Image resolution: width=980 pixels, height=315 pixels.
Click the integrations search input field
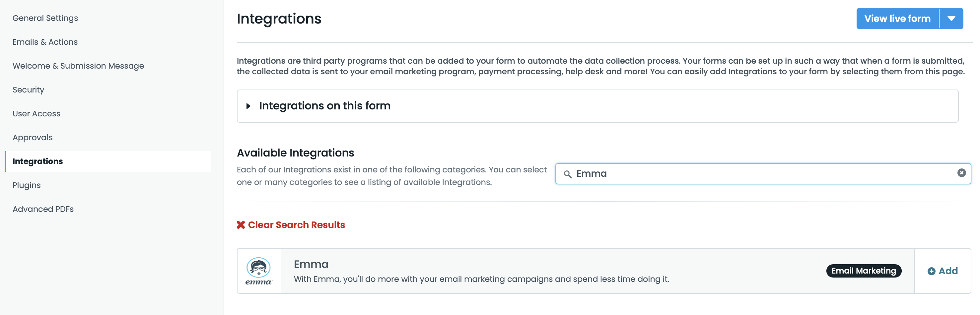tap(761, 174)
